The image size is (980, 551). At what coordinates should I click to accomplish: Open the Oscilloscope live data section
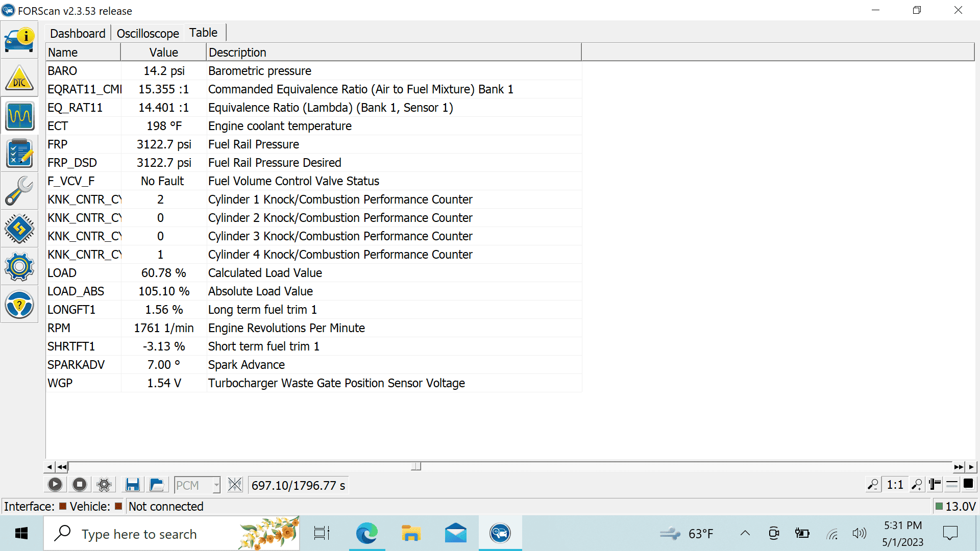19,116
